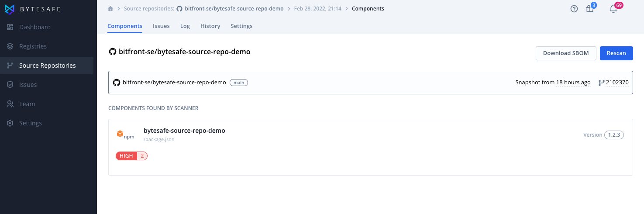Open the help question mark icon
Viewport: 644px width, 214px height.
pos(574,9)
